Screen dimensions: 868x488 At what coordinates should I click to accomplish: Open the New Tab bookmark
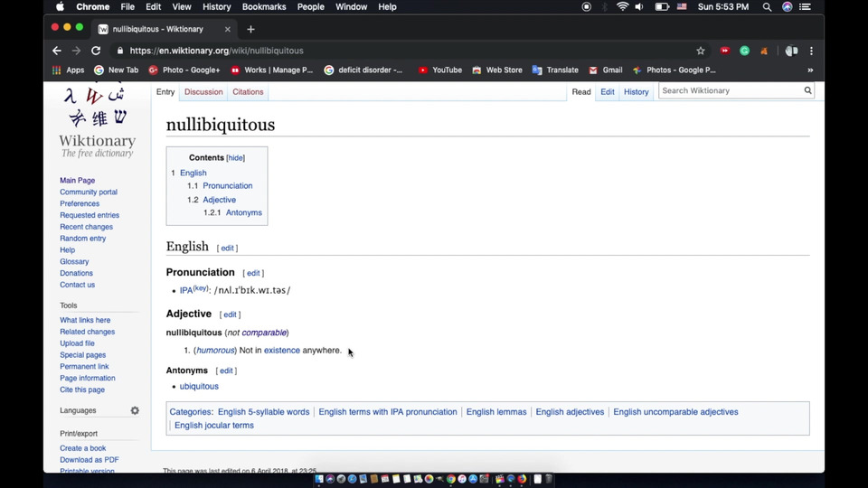pyautogui.click(x=117, y=70)
